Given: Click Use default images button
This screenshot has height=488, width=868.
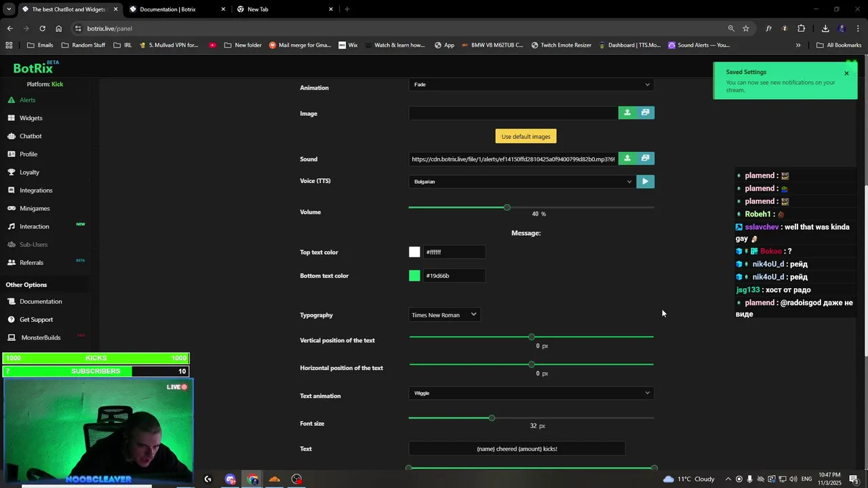Looking at the screenshot, I should pyautogui.click(x=526, y=136).
